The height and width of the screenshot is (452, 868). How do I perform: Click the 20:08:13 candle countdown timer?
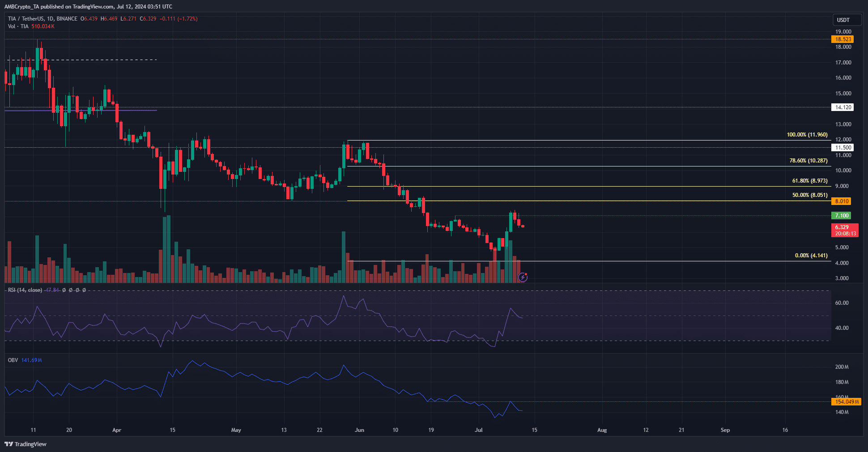pyautogui.click(x=845, y=234)
